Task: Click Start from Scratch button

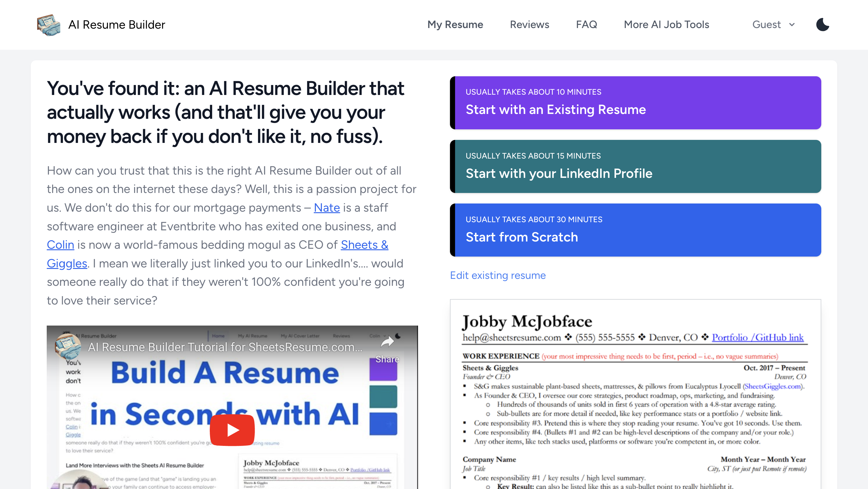Action: point(635,230)
